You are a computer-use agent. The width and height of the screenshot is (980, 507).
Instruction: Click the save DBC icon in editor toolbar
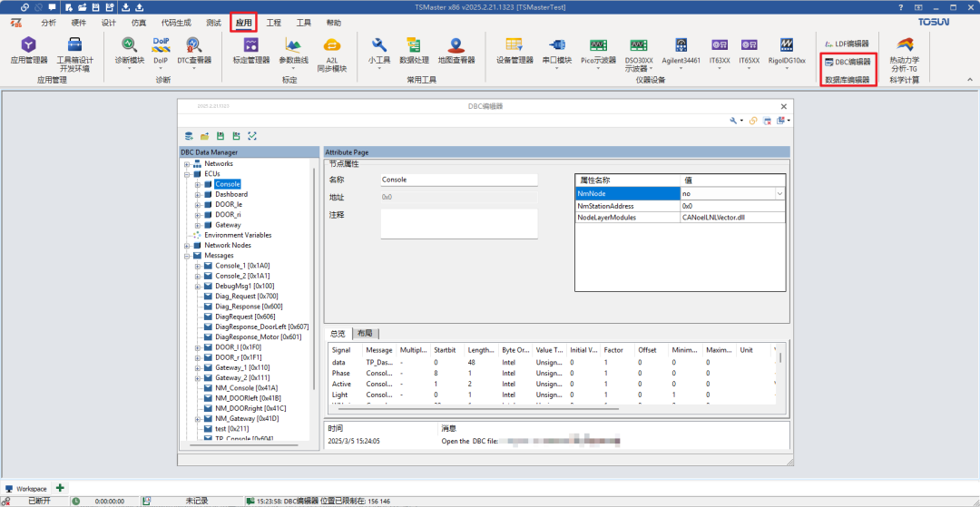coord(220,135)
